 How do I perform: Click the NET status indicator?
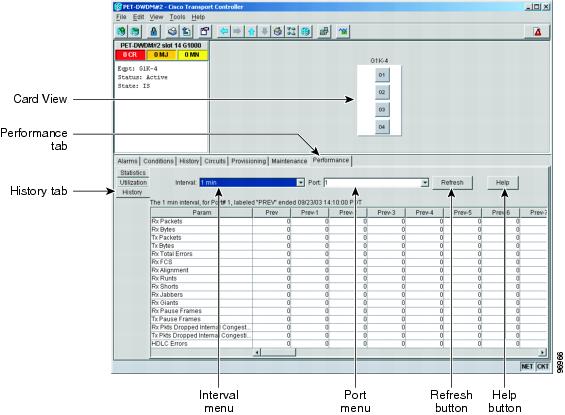coord(527,366)
